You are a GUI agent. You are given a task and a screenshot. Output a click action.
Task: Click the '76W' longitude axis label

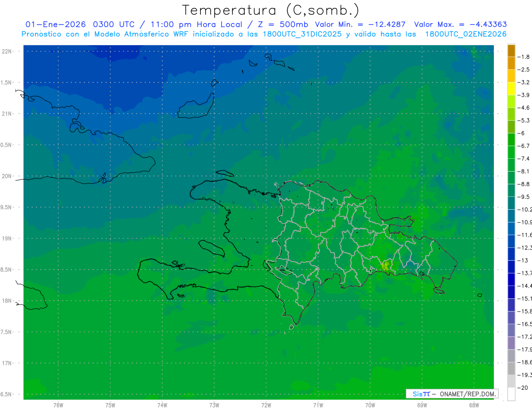tap(58, 405)
